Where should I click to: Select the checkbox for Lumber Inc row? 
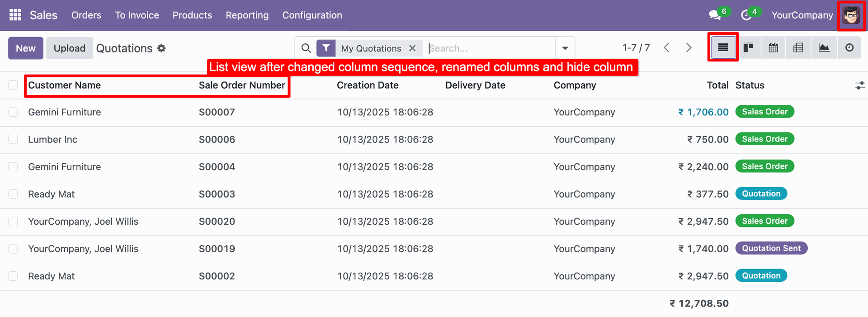13,139
